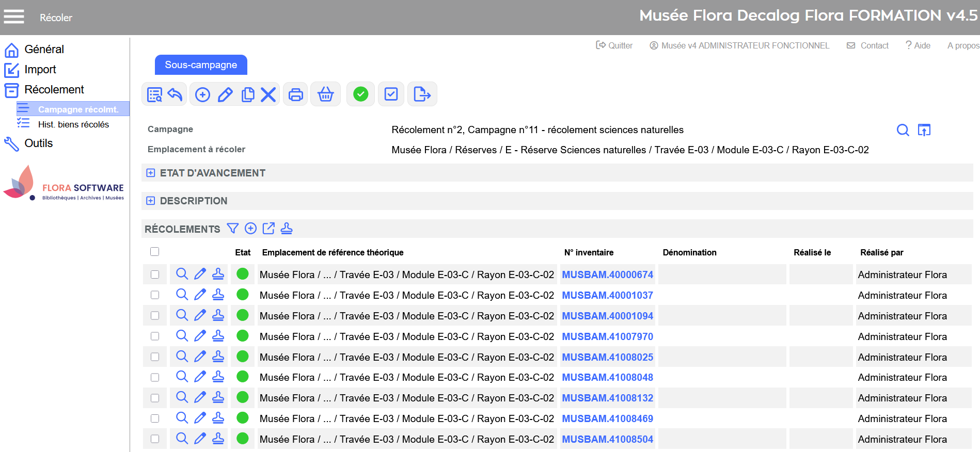Tick the select-all checkbox in table header
The image size is (980, 452).
click(154, 252)
